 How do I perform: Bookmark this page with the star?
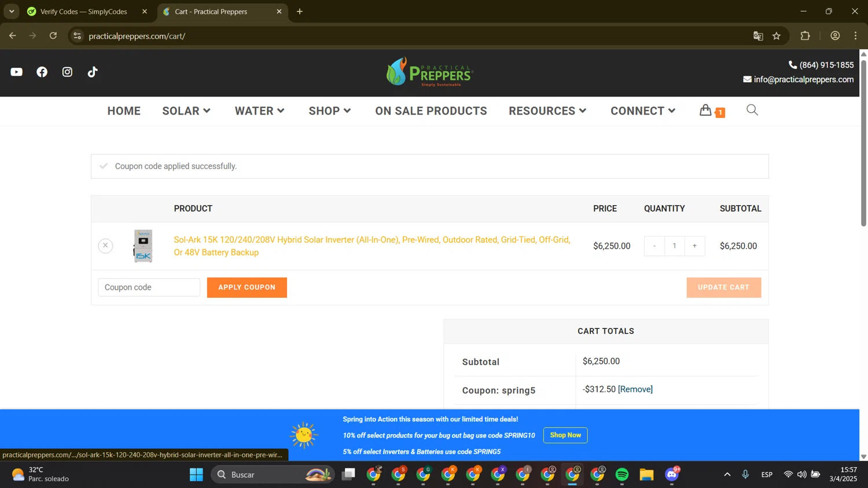(777, 36)
